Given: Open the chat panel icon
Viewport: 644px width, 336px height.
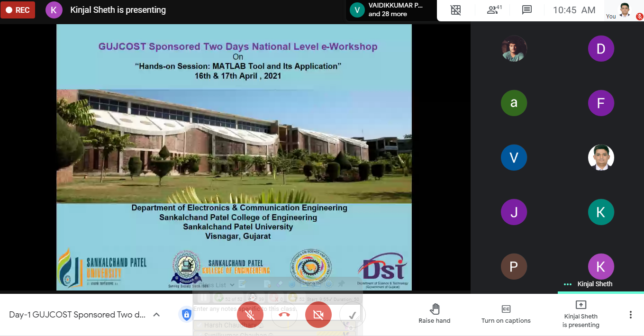Looking at the screenshot, I should click(526, 10).
